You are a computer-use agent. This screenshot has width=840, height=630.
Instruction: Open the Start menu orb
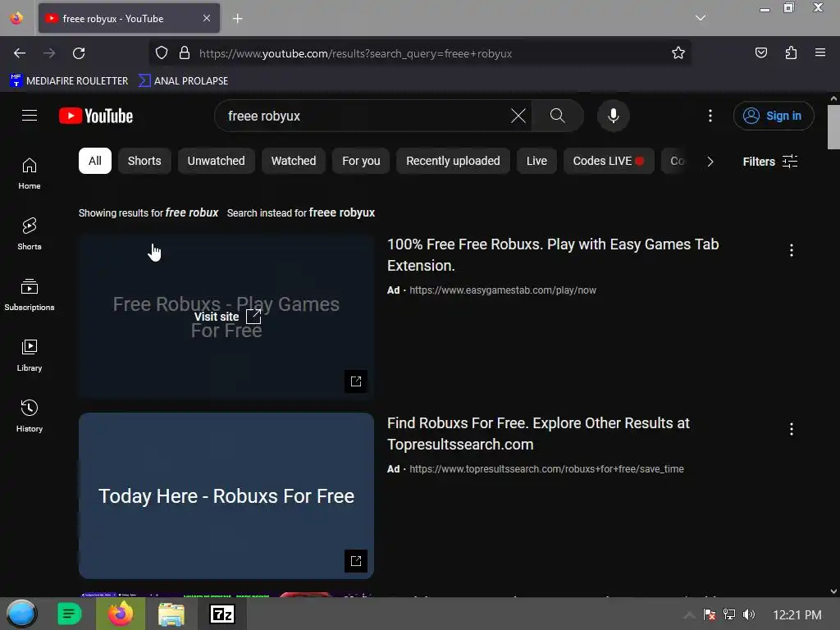21,614
